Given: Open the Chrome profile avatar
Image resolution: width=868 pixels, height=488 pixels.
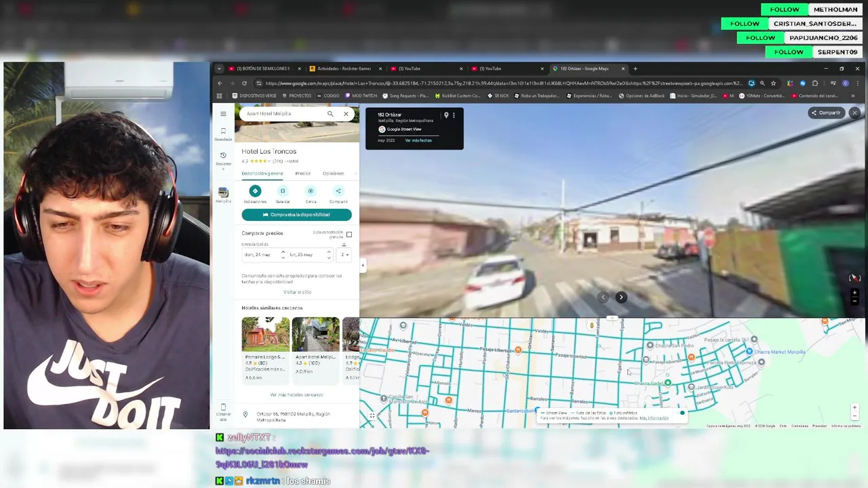Looking at the screenshot, I should (x=845, y=83).
